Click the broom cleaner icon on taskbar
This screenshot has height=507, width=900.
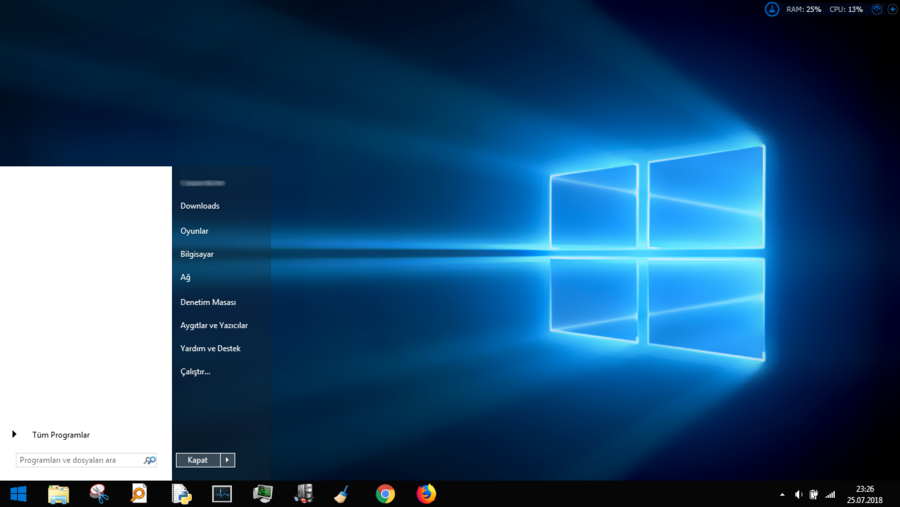coord(342,494)
